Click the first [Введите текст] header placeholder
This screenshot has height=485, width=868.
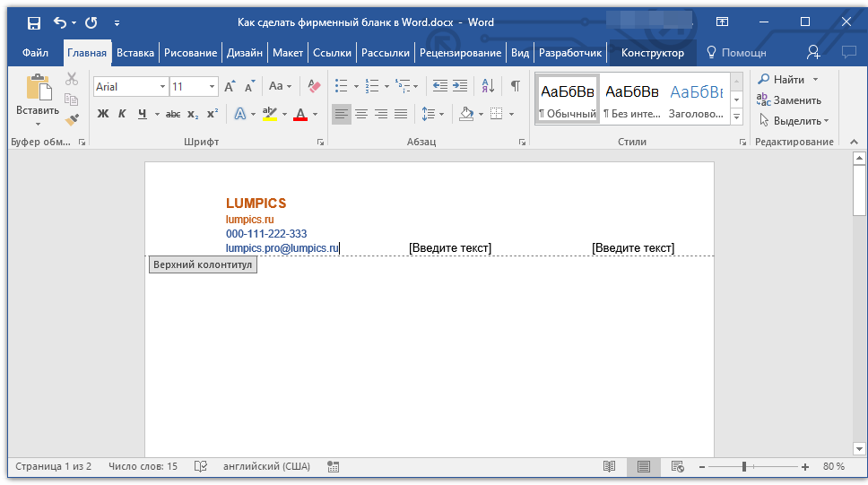[450, 248]
